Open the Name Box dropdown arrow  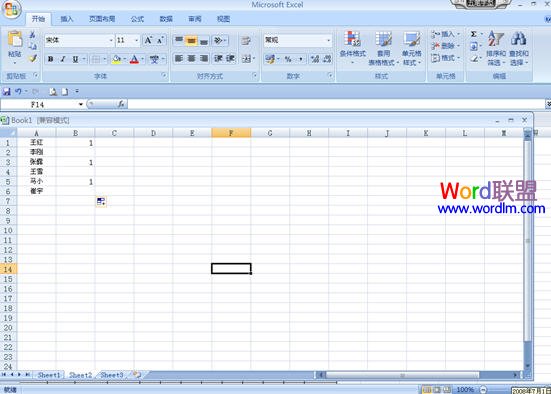click(x=81, y=104)
